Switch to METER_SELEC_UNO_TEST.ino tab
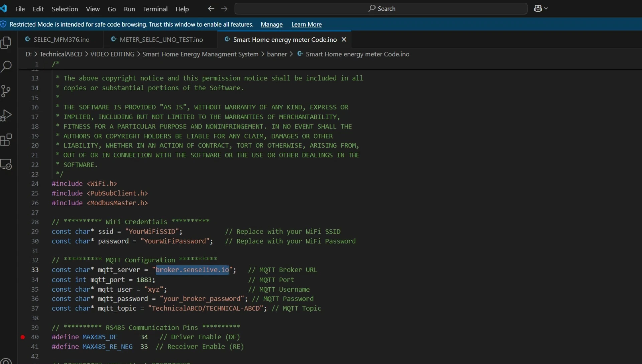Image resolution: width=642 pixels, height=364 pixels. [x=161, y=40]
